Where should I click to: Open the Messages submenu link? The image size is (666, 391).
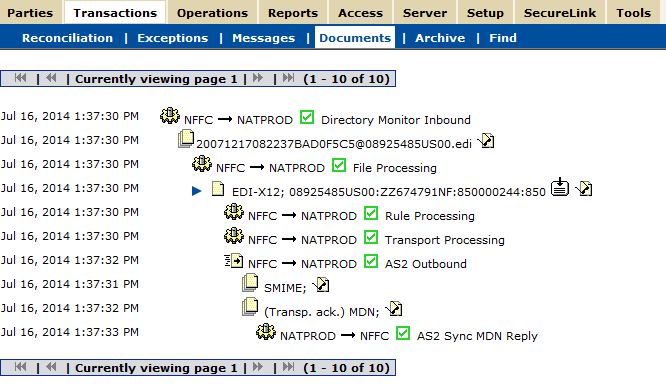tap(263, 38)
